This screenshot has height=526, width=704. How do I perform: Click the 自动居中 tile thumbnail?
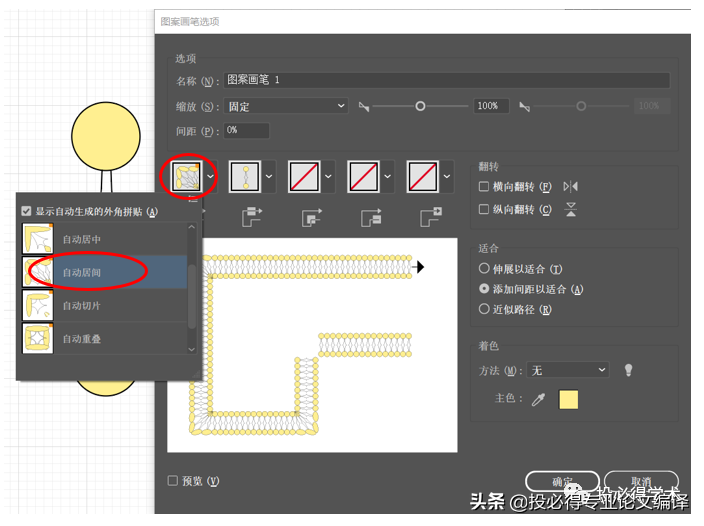point(38,239)
